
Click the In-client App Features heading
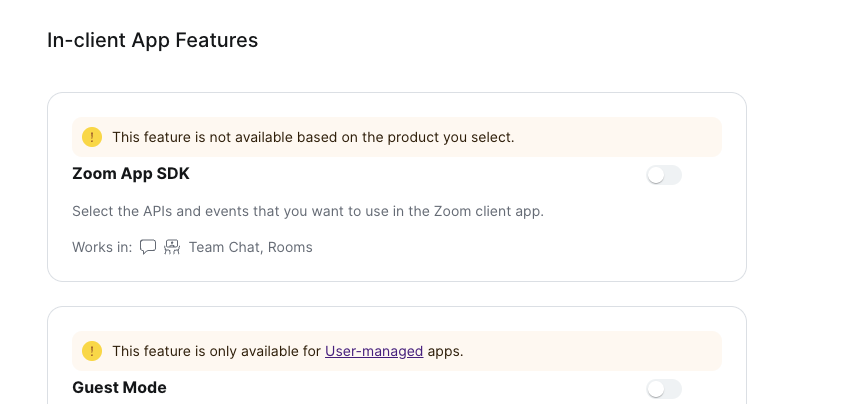tap(152, 40)
